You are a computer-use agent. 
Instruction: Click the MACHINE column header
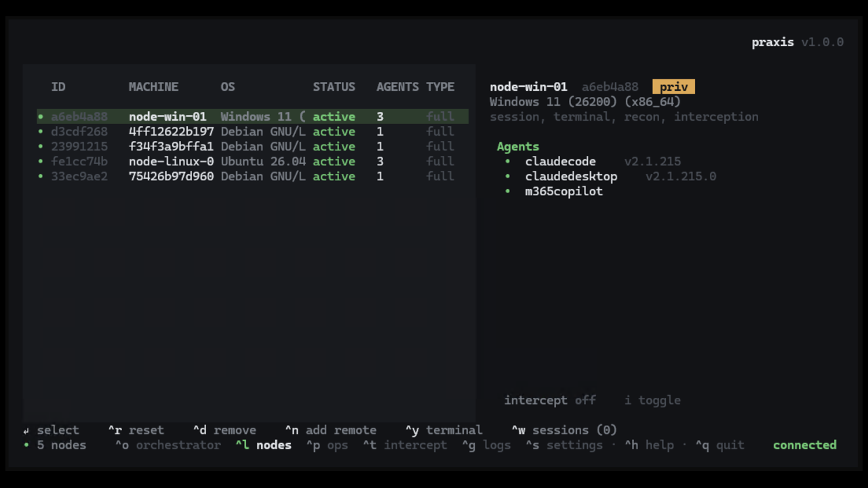point(154,87)
